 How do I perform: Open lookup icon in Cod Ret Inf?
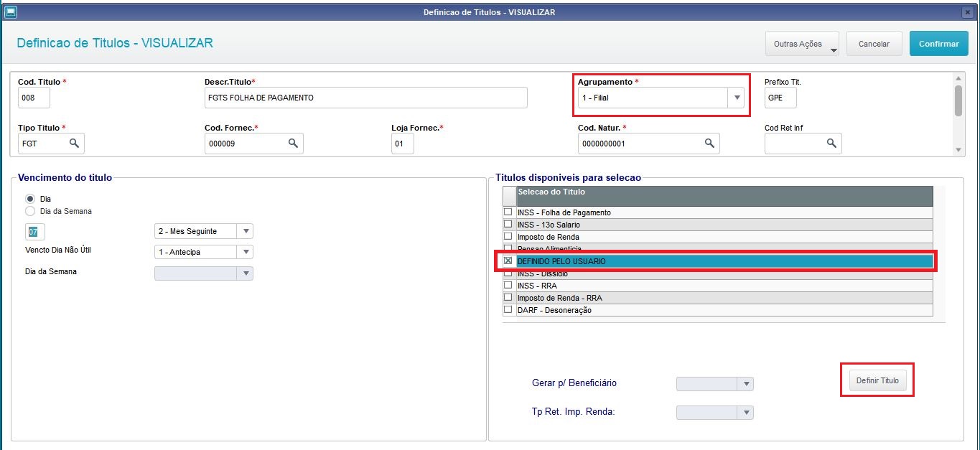(x=831, y=144)
